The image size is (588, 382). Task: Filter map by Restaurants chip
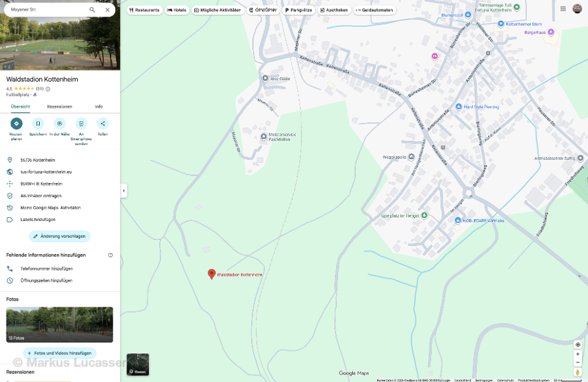pyautogui.click(x=145, y=10)
